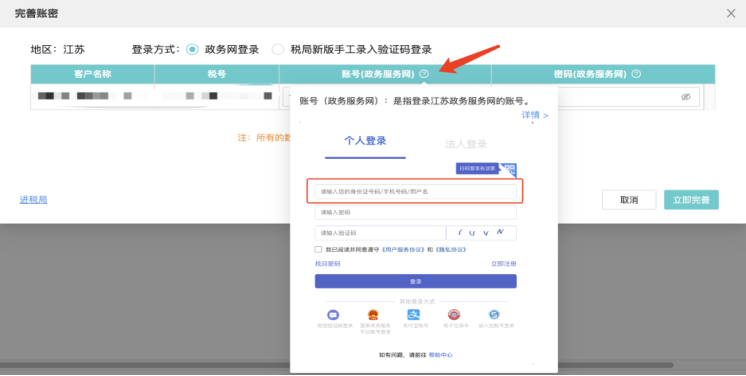Switch to 法人登录 tab
The image size is (746, 376).
[x=466, y=144]
